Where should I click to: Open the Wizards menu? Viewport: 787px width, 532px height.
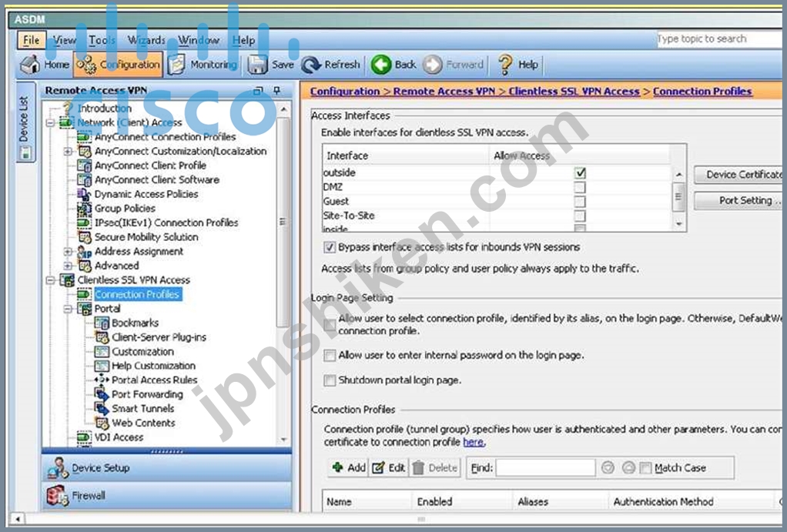click(x=146, y=40)
